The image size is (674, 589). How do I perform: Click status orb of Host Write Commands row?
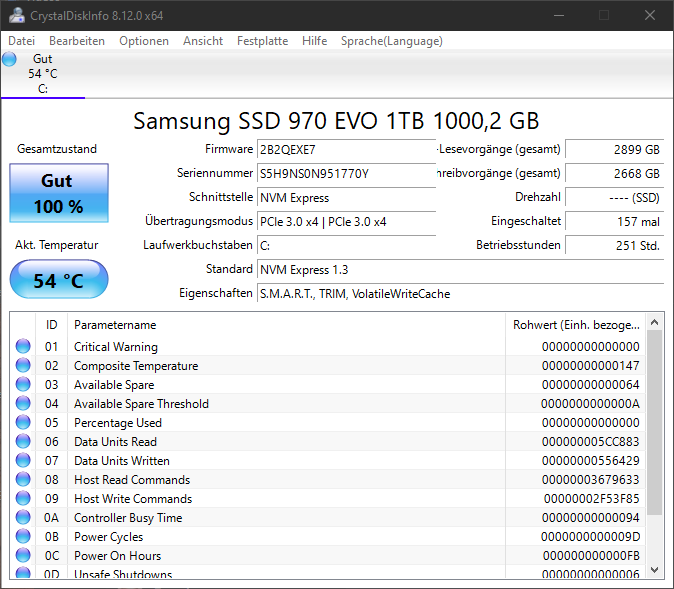point(23,498)
